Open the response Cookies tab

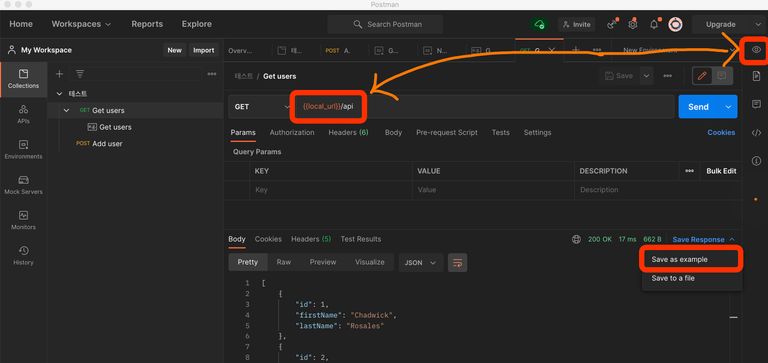pyautogui.click(x=268, y=239)
